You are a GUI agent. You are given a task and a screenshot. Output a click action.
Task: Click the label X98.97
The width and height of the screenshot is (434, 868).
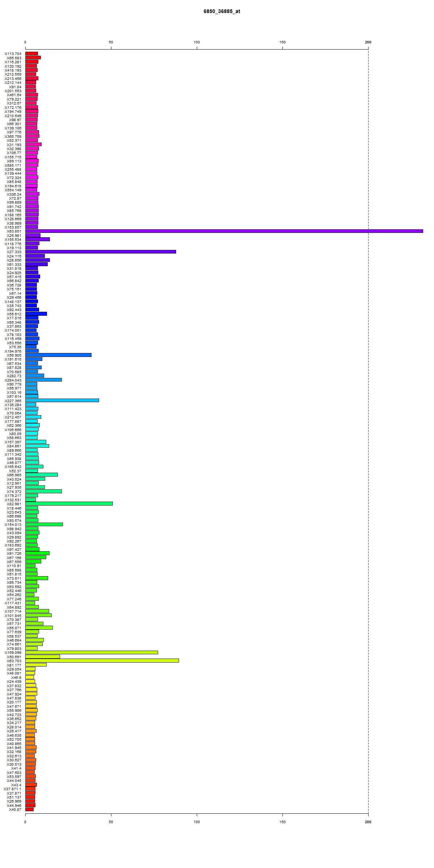[15, 120]
